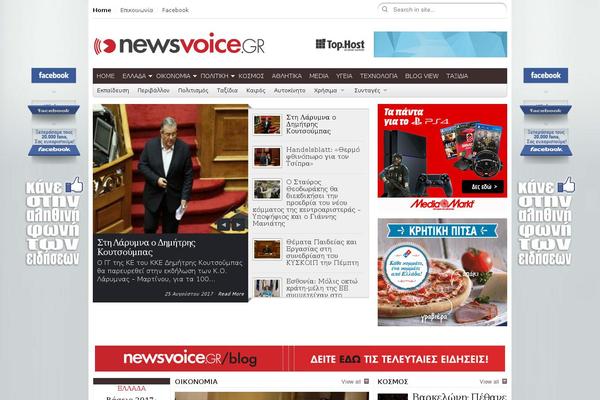600x400 pixels.
Task: Click the Λάρυμνα article thumbnail in list
Action: 267,124
